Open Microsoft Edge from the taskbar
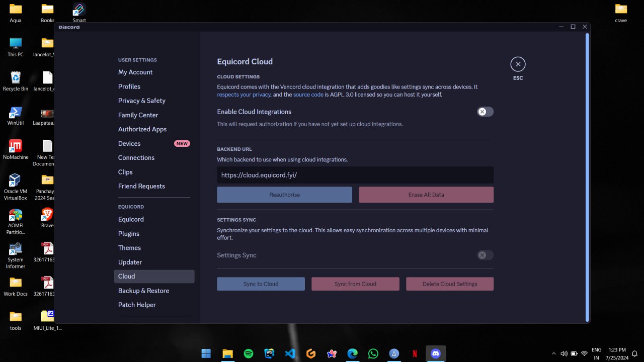644x362 pixels. pos(352,353)
